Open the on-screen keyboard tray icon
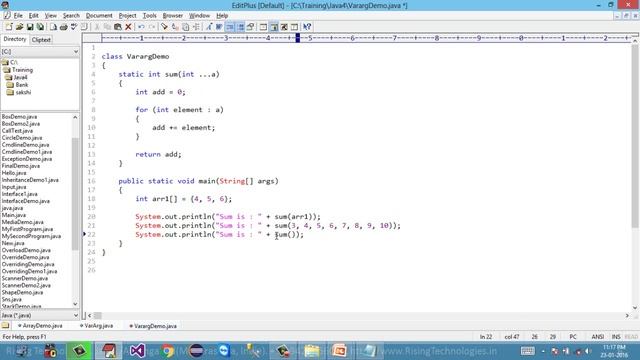 tap(527, 351)
